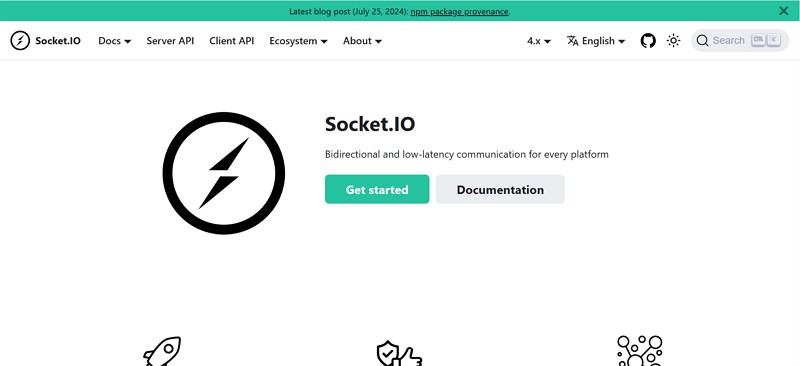Click the Socket.IO main heading
This screenshot has height=366, width=800.
(370, 124)
